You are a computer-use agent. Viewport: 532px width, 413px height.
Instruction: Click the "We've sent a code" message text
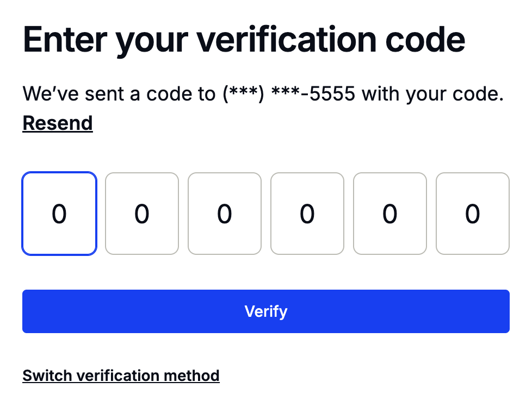(119, 95)
